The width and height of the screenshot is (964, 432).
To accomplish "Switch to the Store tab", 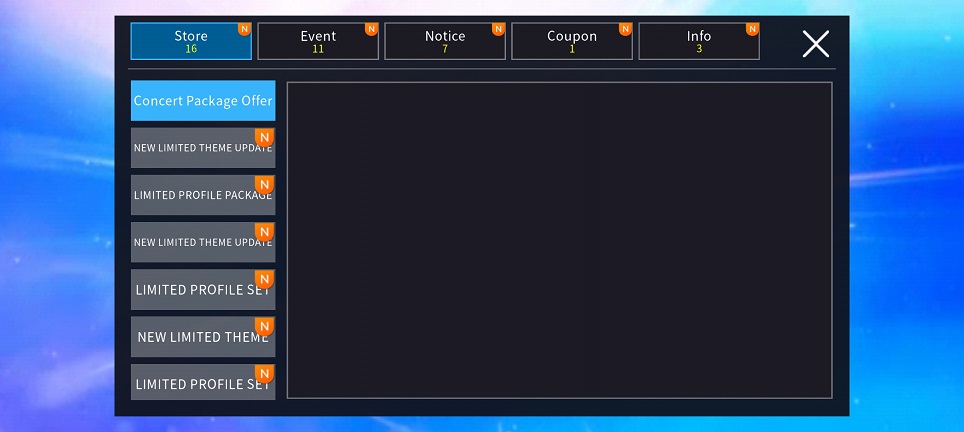I will click(191, 41).
